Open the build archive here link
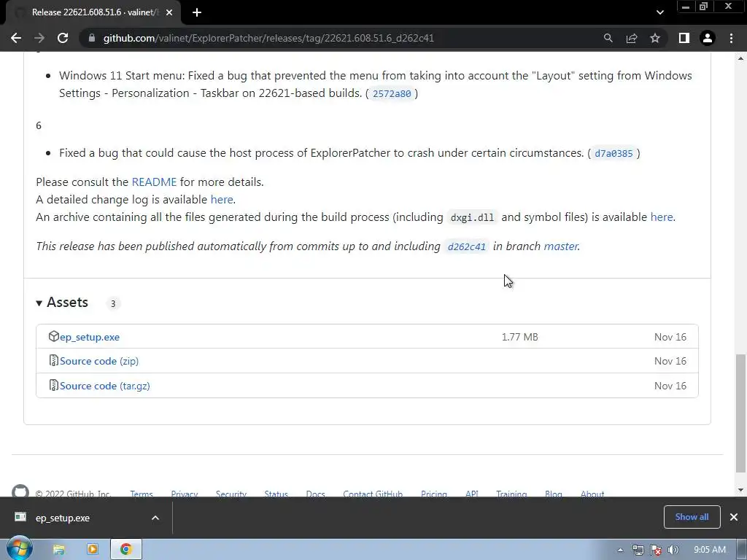Viewport: 747px width, 560px height. pyautogui.click(x=662, y=217)
